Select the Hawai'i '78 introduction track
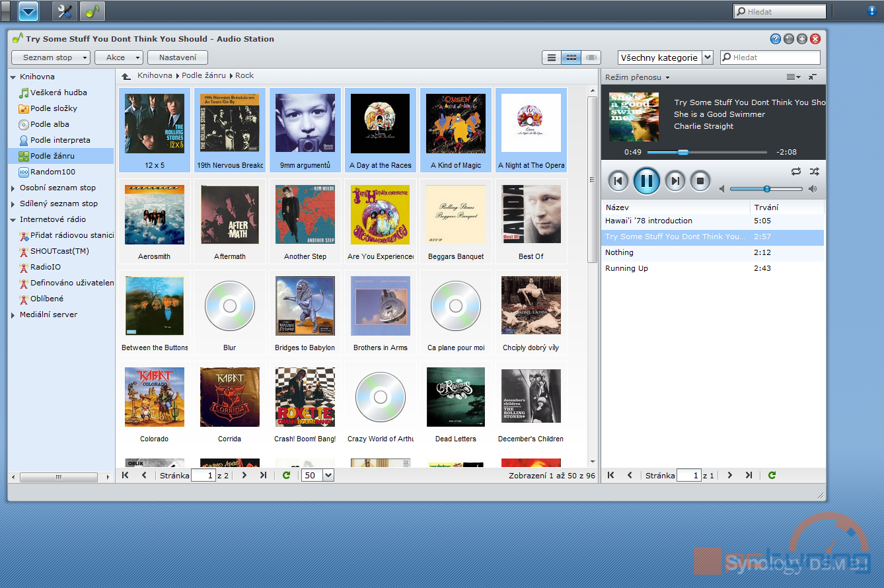 click(x=712, y=221)
